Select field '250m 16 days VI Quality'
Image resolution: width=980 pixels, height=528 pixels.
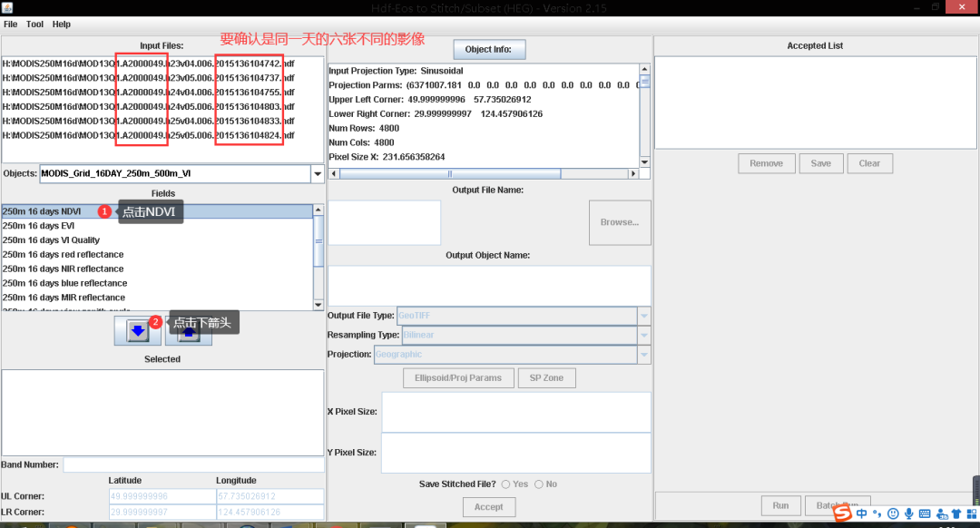pyautogui.click(x=157, y=240)
